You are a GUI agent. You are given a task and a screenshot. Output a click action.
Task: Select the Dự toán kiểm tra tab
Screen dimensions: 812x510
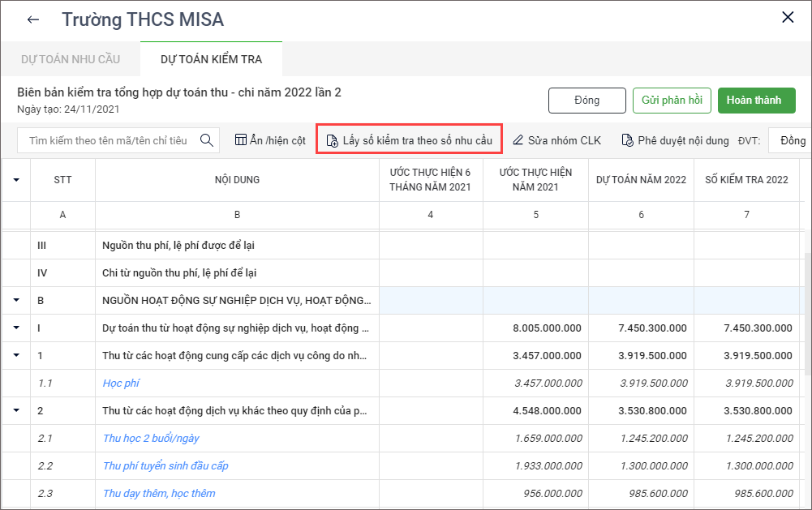211,60
